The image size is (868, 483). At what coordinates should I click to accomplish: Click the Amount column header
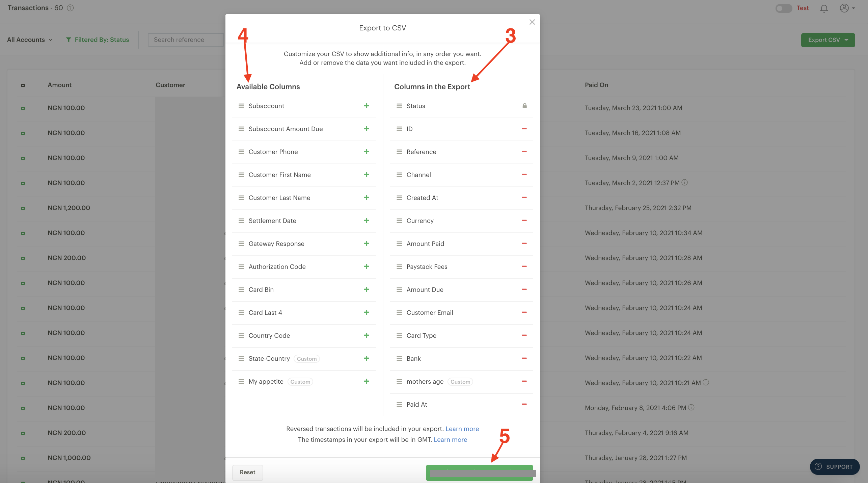click(x=59, y=85)
